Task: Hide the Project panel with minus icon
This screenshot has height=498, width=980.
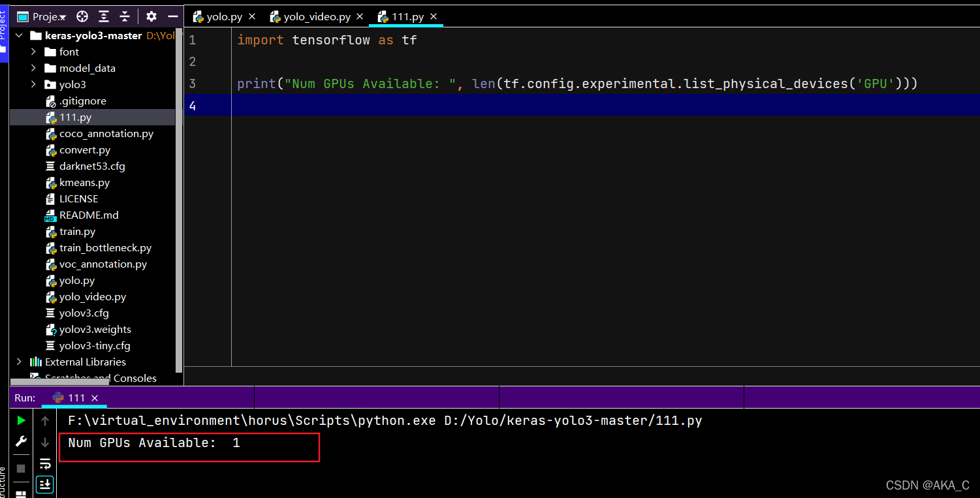Action: coord(172,16)
